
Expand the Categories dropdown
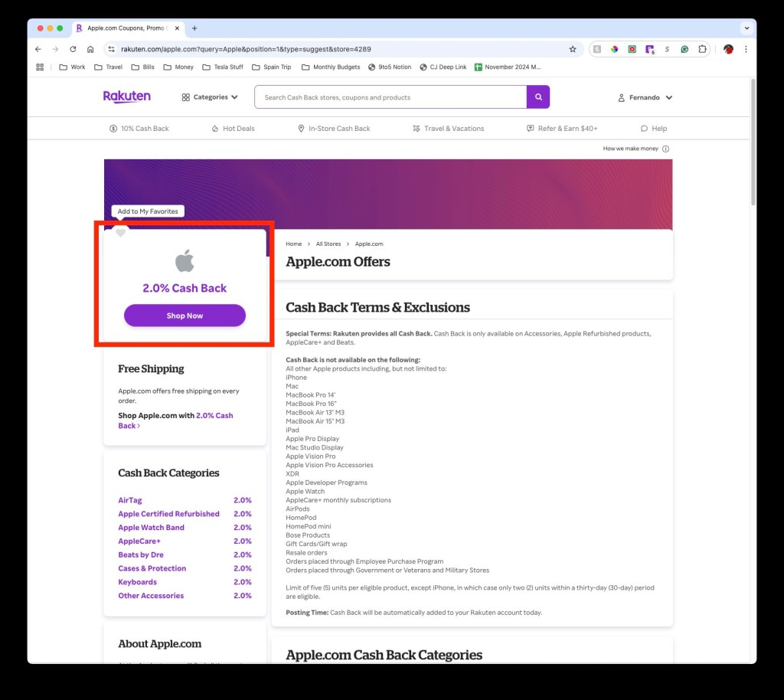pyautogui.click(x=209, y=97)
